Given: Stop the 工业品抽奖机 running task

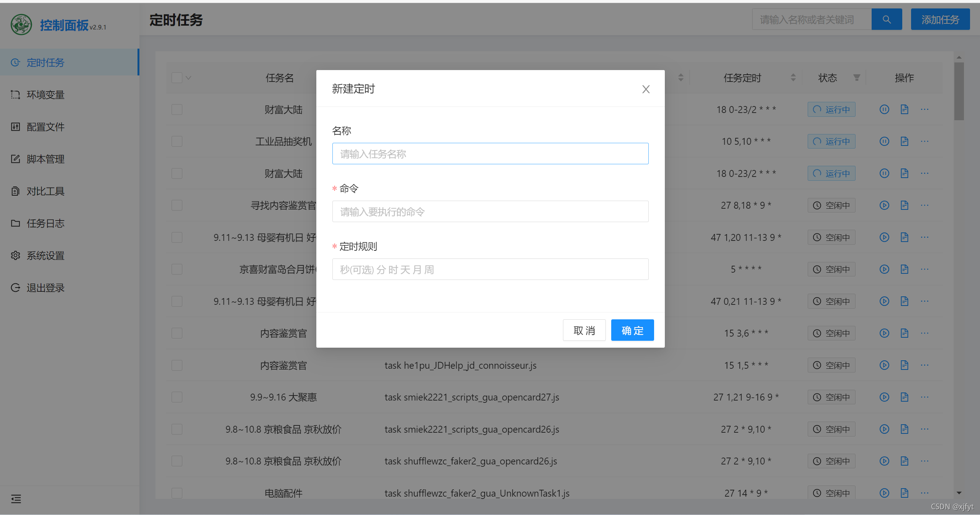Looking at the screenshot, I should [x=884, y=141].
